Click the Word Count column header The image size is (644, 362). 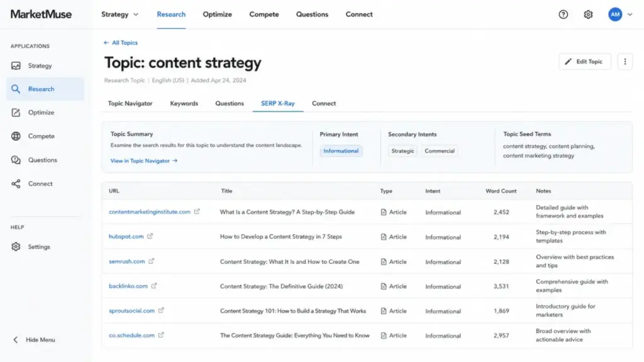[501, 191]
